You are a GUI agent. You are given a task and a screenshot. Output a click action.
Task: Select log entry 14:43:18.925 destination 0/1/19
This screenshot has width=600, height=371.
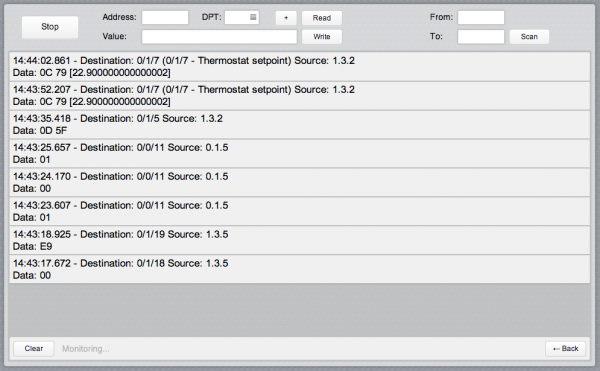pyautogui.click(x=300, y=240)
